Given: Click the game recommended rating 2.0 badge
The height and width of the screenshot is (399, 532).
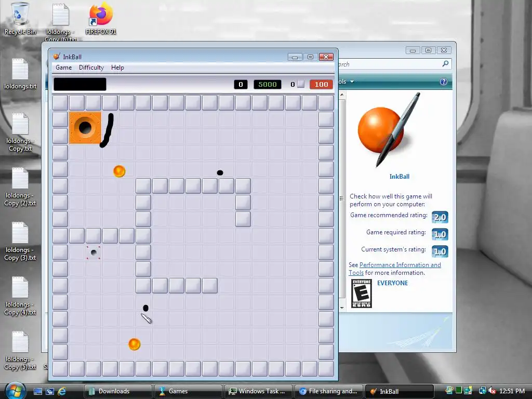Looking at the screenshot, I should [x=440, y=217].
